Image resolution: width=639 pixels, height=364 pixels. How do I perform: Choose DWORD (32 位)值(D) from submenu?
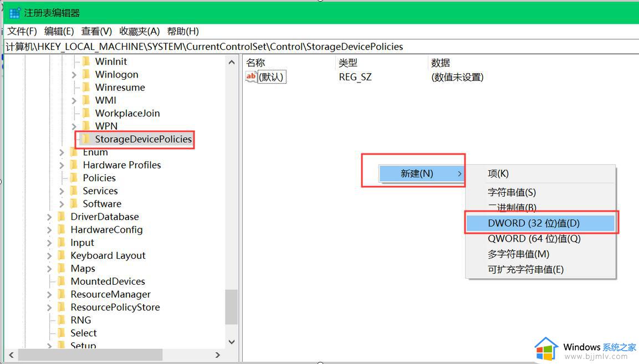point(540,223)
